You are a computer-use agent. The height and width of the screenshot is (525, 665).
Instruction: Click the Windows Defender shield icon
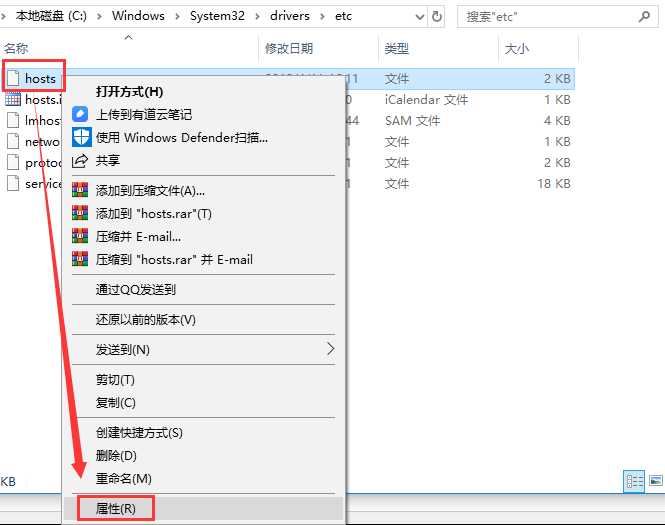tap(81, 137)
